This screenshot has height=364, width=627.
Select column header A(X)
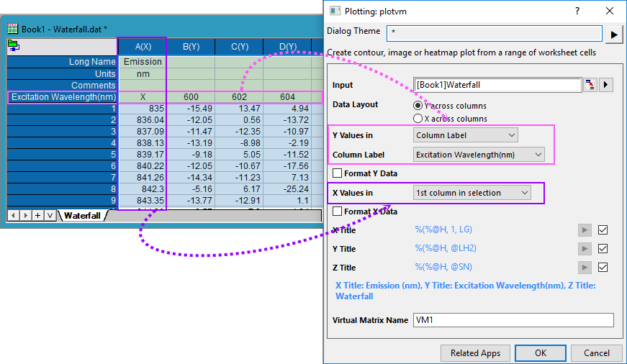[x=143, y=47]
